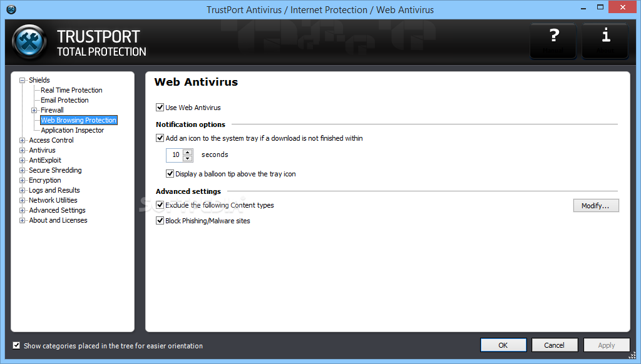Maximize the TrustPort window

(x=600, y=8)
